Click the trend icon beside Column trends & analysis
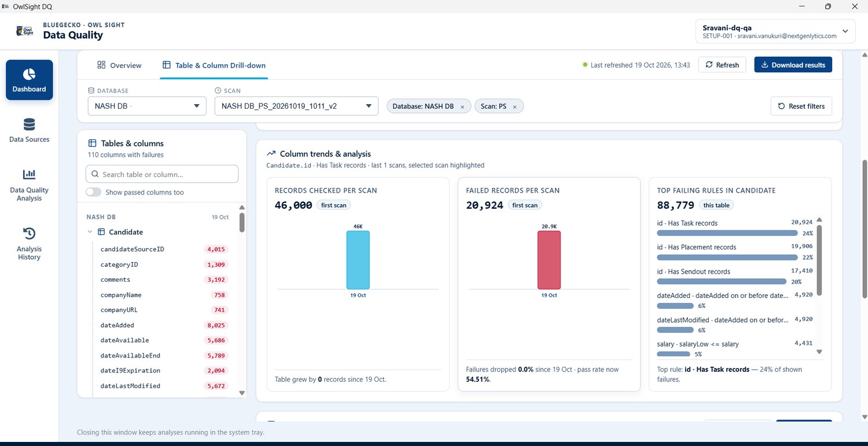 pos(271,154)
